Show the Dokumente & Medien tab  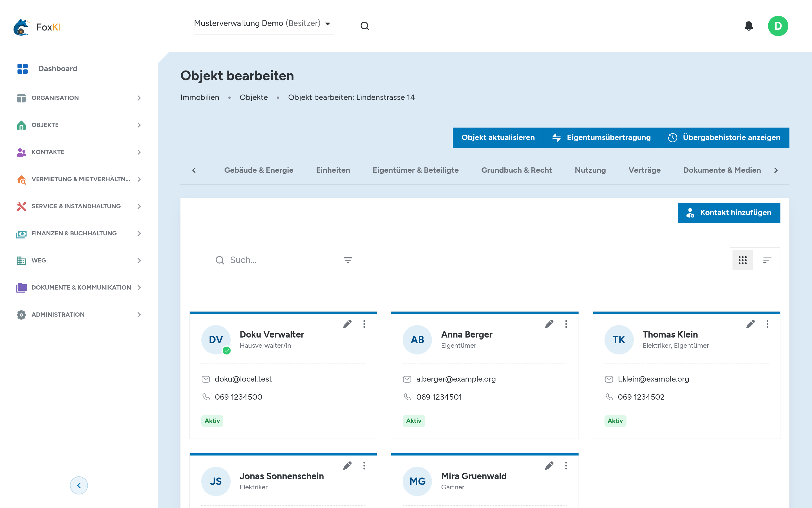tap(722, 170)
